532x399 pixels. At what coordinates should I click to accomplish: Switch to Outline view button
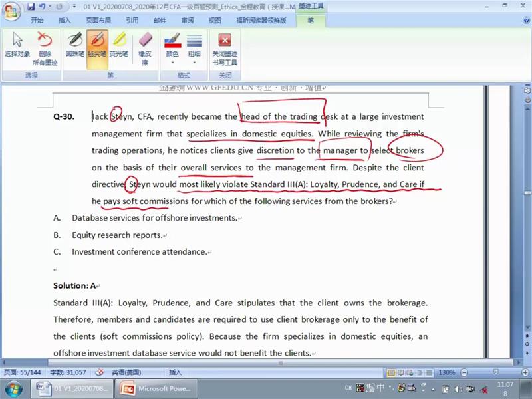(x=420, y=373)
